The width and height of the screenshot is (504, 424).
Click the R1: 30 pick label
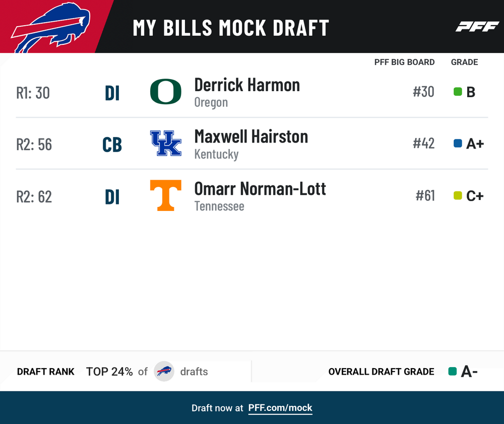click(x=33, y=93)
